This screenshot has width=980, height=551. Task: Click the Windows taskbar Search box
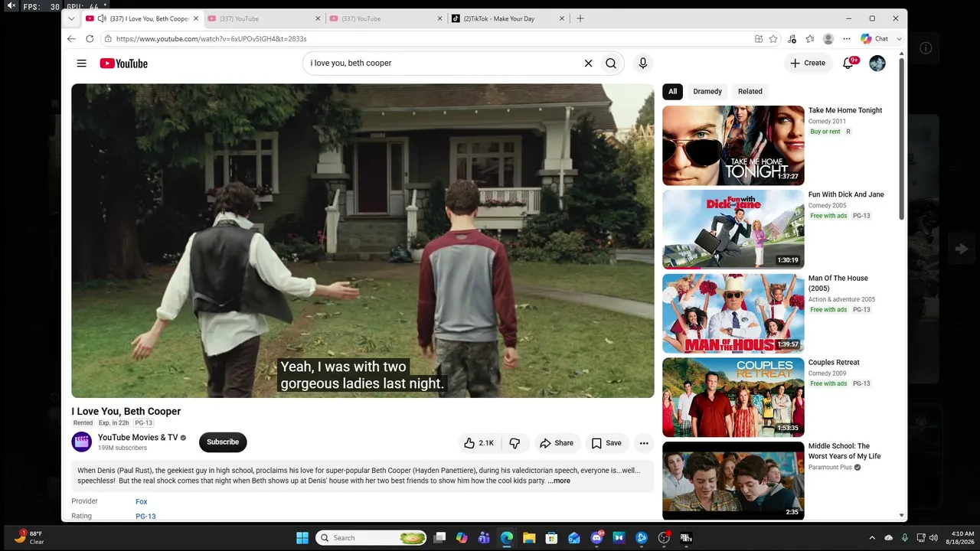point(371,538)
